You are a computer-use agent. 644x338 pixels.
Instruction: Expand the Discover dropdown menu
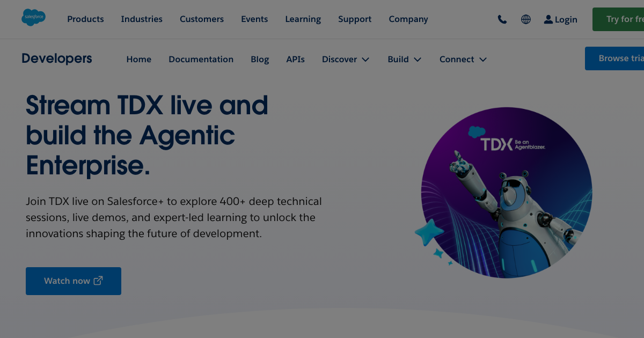pyautogui.click(x=345, y=59)
